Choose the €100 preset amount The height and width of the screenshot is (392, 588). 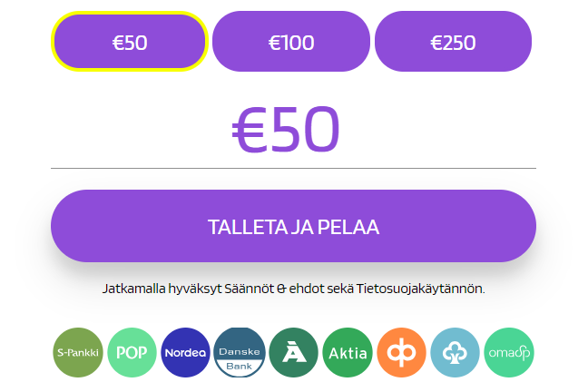[x=291, y=42]
